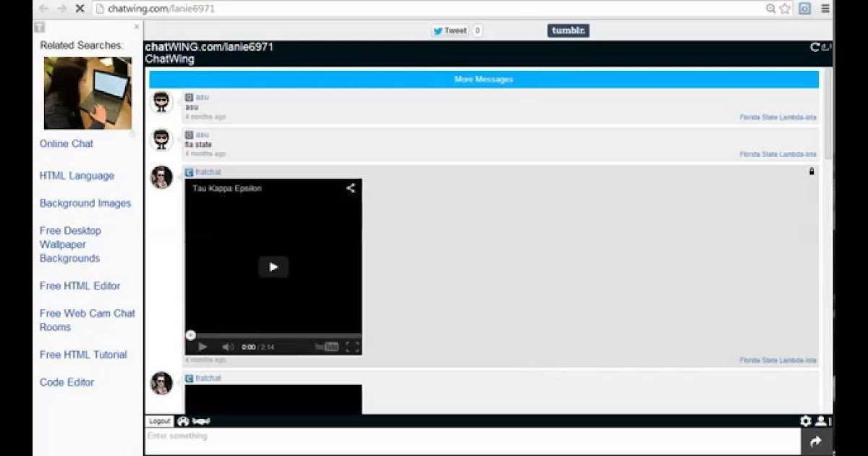
Task: Click Florida State Lambda-Iota under the video
Action: coord(778,360)
